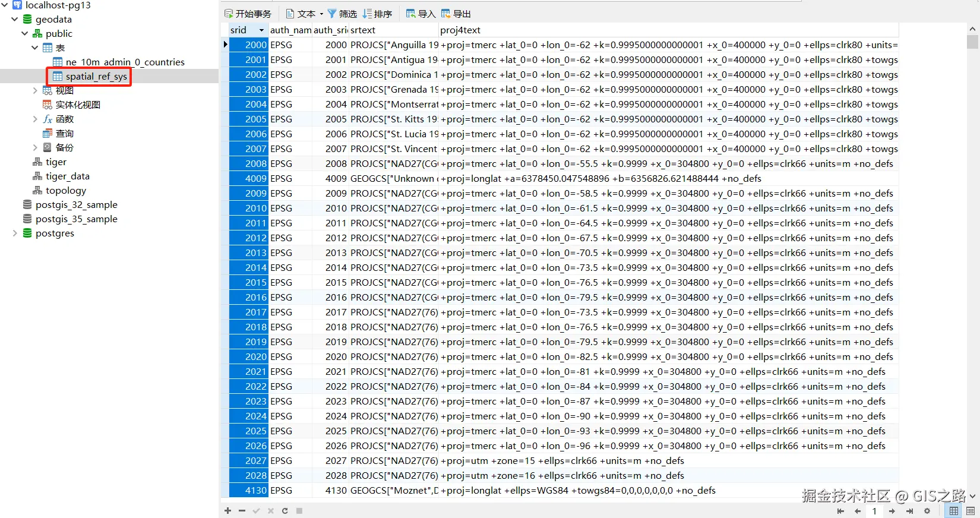The height and width of the screenshot is (518, 980).
Task: Click the 导入 import button
Action: point(421,14)
